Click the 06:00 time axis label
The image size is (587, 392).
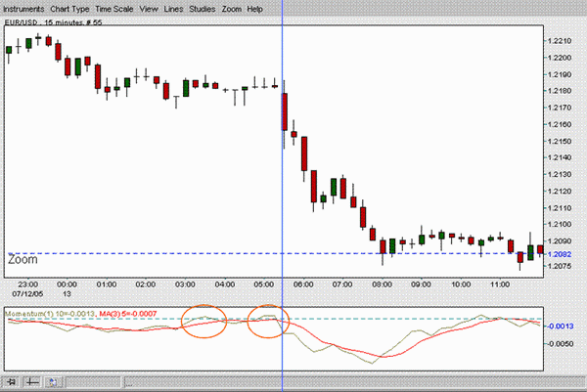coord(303,284)
